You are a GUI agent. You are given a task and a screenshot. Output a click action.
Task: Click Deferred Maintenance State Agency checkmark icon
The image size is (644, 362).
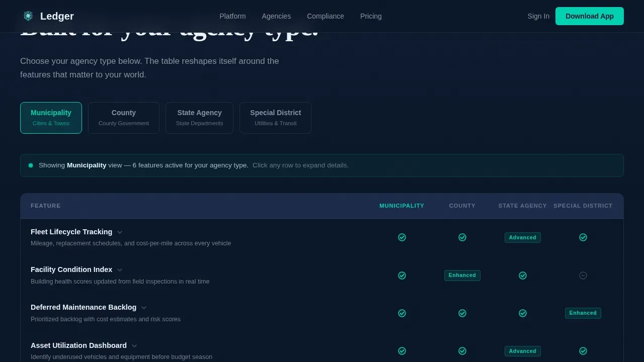pyautogui.click(x=523, y=313)
